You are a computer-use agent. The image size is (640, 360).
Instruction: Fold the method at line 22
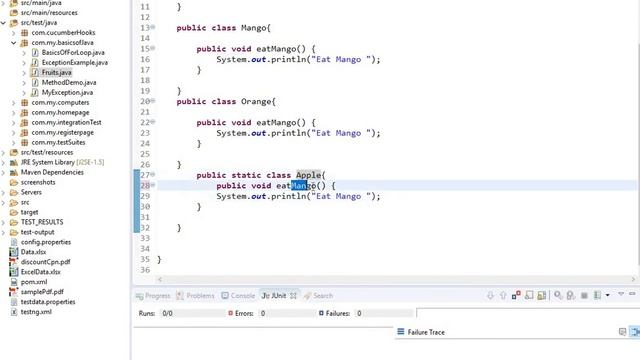tap(153, 122)
